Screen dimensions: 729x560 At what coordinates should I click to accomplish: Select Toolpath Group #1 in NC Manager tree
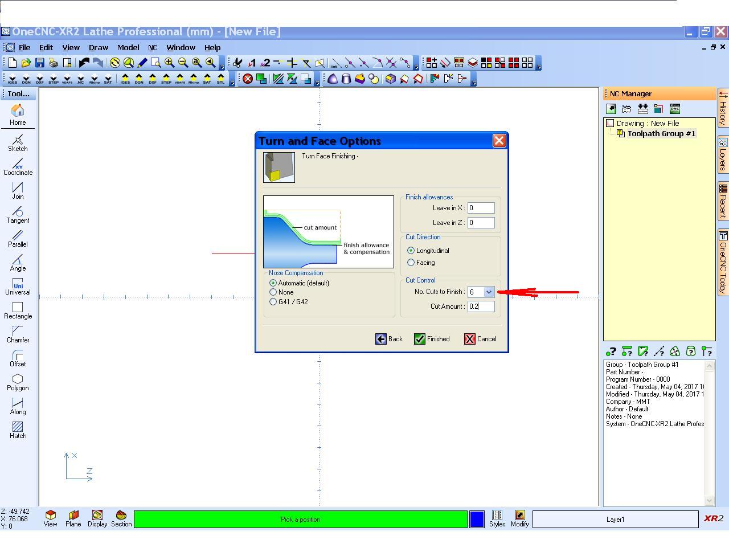(x=661, y=134)
